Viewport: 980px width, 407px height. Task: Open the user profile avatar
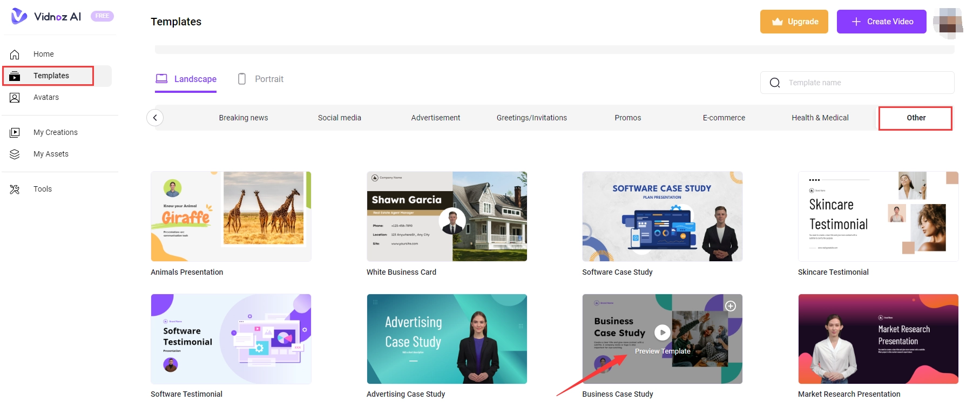pyautogui.click(x=948, y=22)
